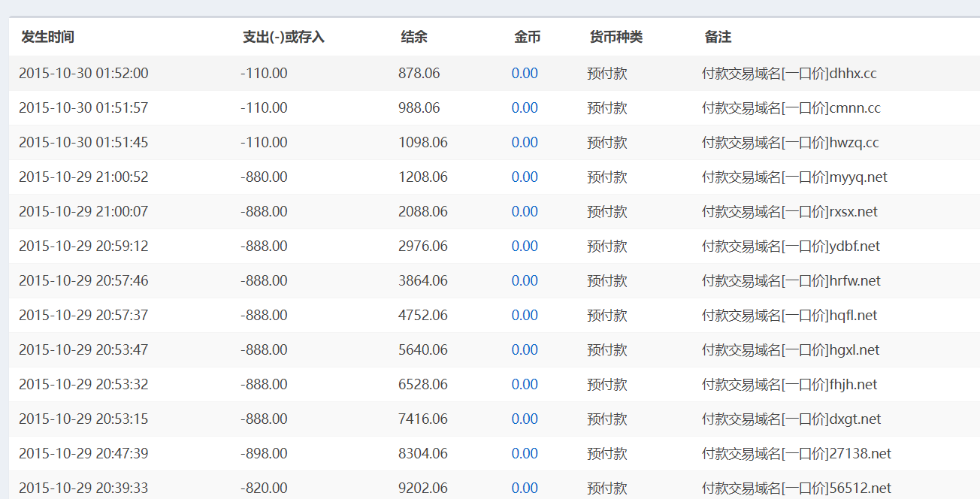Click the balance value 2976.06
Viewport: 980px width, 499px height.
click(x=422, y=246)
